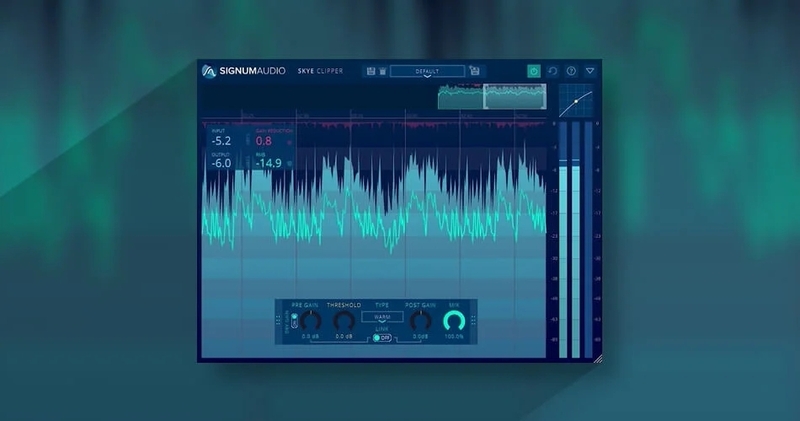Delete preset using the trash icon
The width and height of the screenshot is (800, 421).
click(x=383, y=71)
